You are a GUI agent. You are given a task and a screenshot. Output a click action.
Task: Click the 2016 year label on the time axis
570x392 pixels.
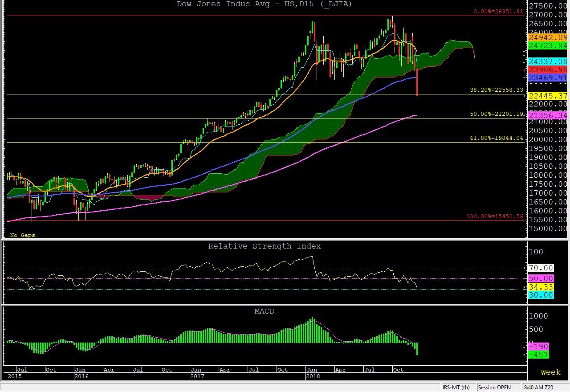click(81, 376)
